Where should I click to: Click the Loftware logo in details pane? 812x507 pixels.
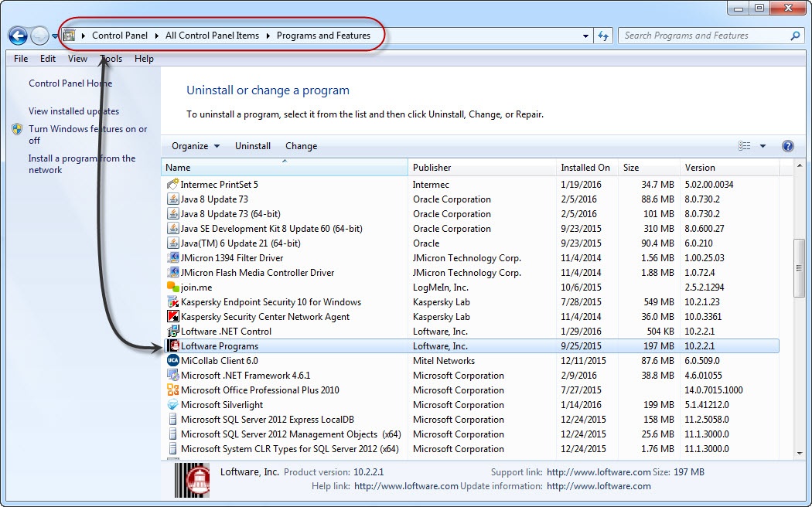tap(193, 480)
